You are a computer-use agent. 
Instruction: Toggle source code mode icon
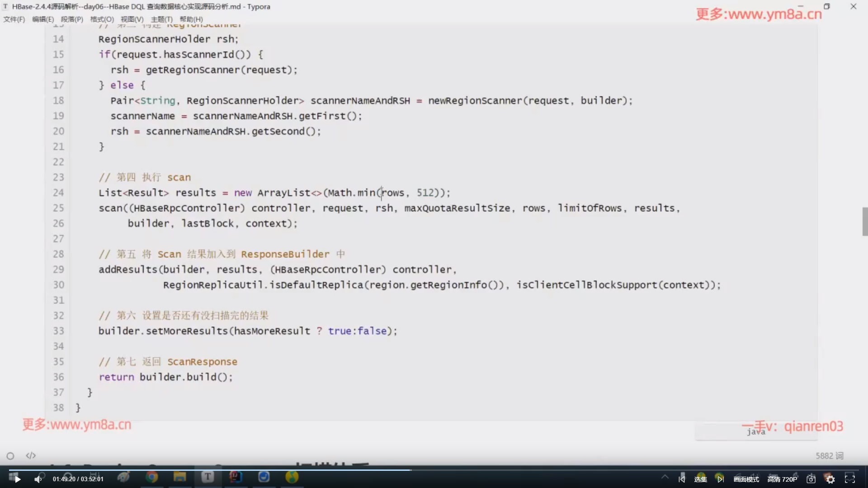click(x=31, y=455)
